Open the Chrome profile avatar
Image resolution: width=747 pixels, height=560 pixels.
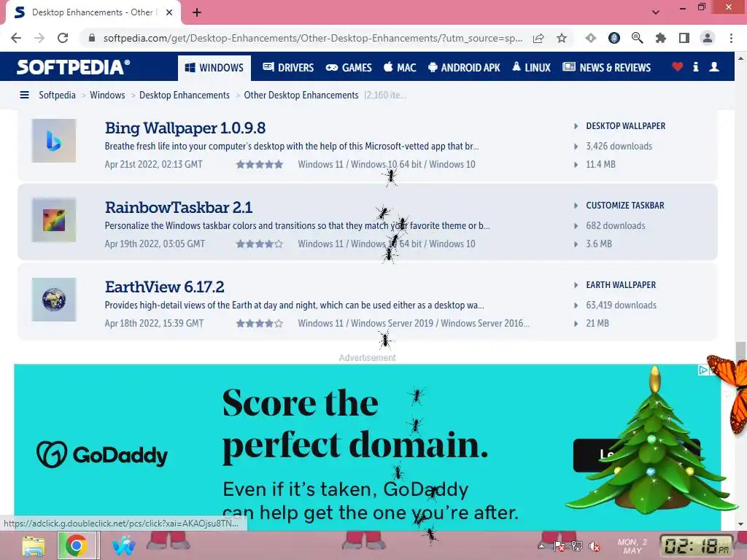[708, 38]
